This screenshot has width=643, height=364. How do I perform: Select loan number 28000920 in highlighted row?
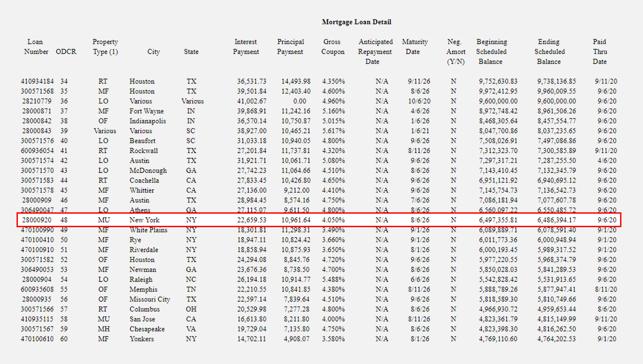point(37,220)
